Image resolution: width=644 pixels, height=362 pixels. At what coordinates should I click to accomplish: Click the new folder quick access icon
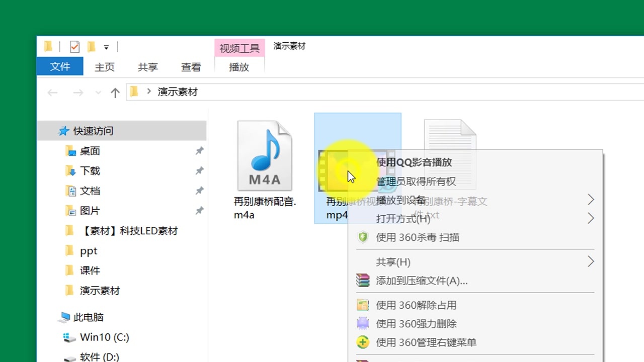(91, 47)
